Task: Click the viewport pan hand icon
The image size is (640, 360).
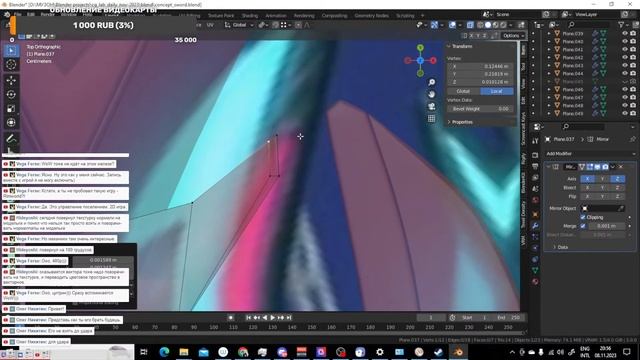Action: click(431, 94)
